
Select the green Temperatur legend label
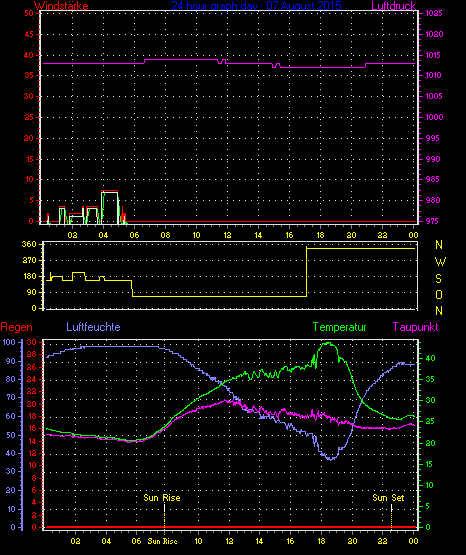[x=339, y=327]
